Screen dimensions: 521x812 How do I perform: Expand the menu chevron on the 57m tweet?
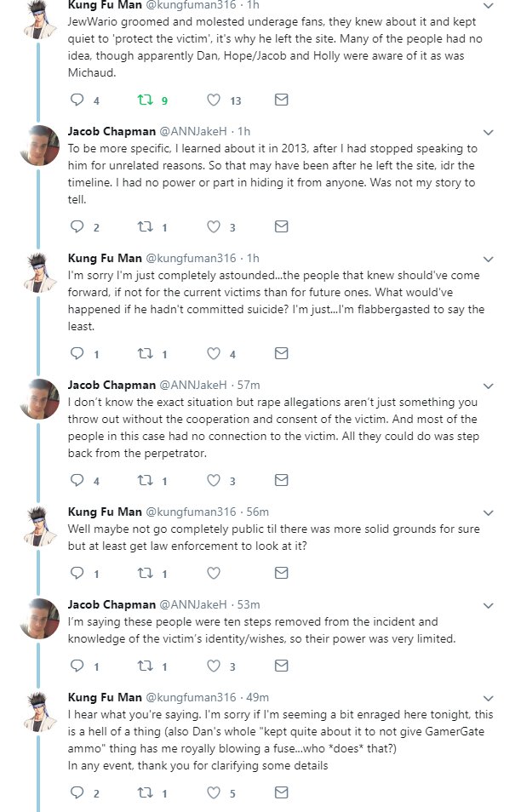coord(488,386)
